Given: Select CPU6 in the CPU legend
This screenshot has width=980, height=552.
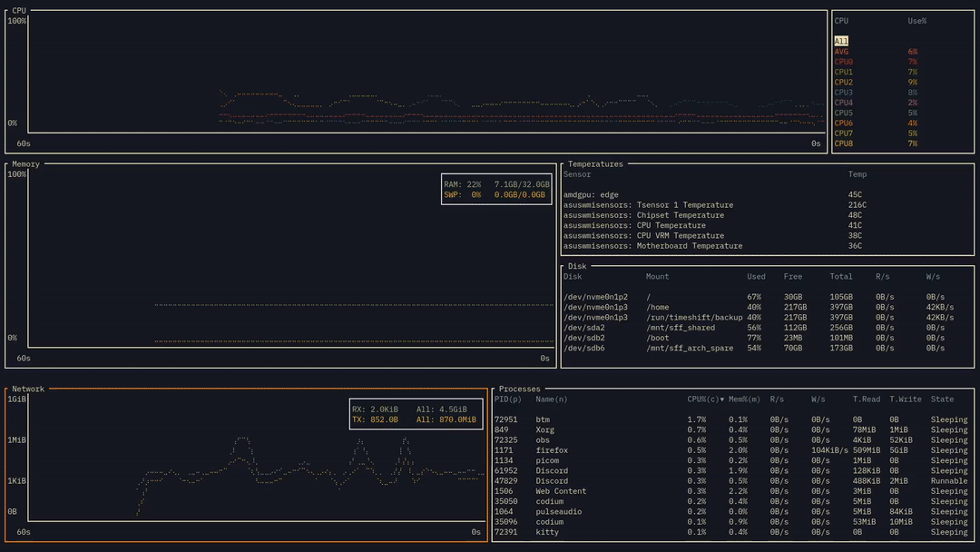Looking at the screenshot, I should 876,123.
